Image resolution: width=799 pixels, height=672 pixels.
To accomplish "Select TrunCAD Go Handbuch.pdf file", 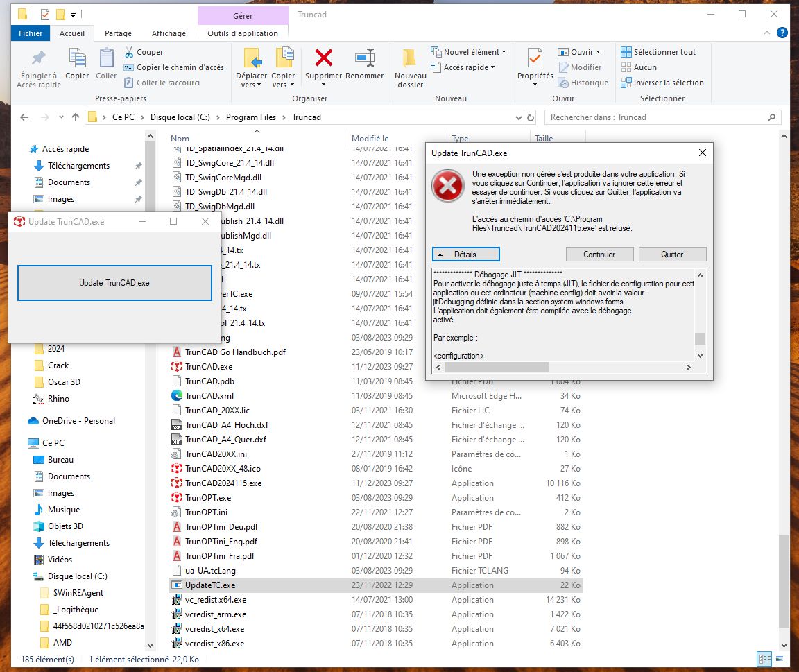I will pyautogui.click(x=235, y=352).
